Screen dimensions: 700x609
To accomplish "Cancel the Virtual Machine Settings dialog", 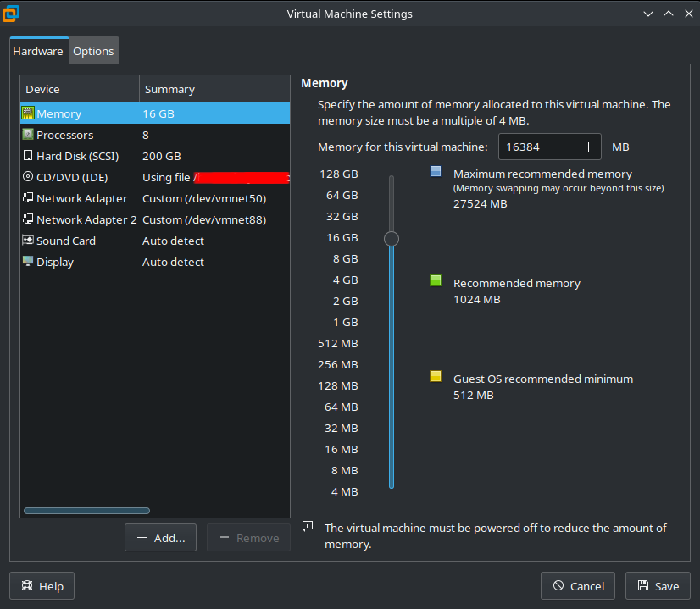I will (x=577, y=585).
